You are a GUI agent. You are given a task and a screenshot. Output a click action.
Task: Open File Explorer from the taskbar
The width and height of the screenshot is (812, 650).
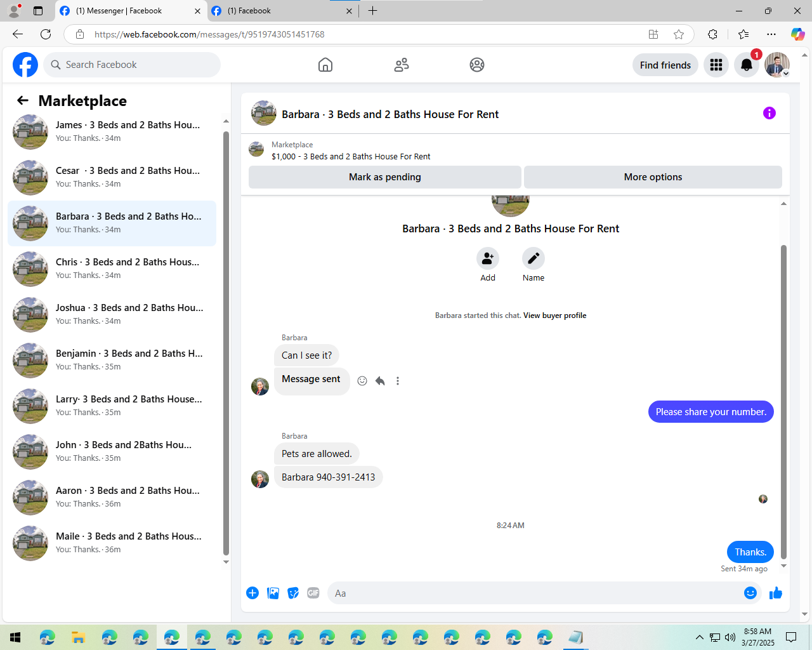78,637
